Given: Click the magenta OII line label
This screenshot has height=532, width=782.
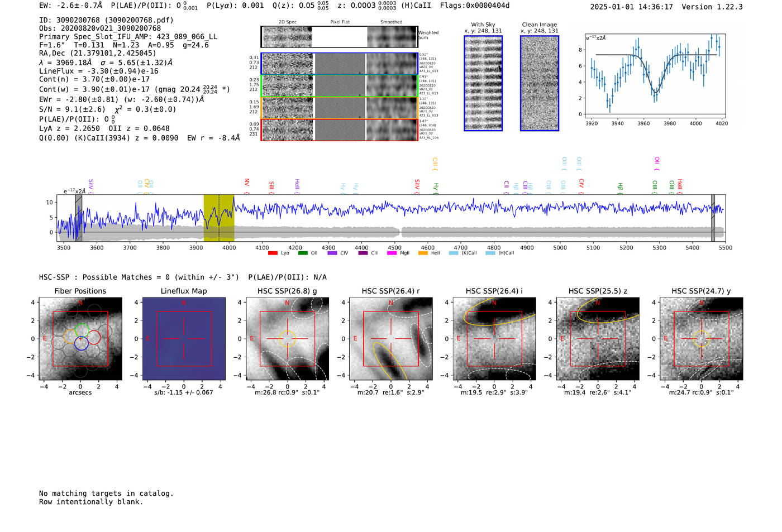Looking at the screenshot, I should tap(657, 164).
